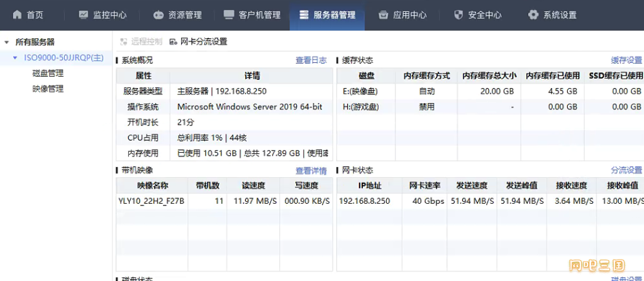
Task: Open the 缓存设置 link
Action: 626,60
